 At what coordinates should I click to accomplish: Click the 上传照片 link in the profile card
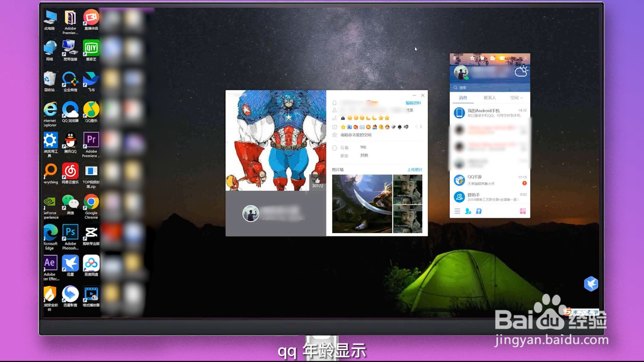point(415,170)
